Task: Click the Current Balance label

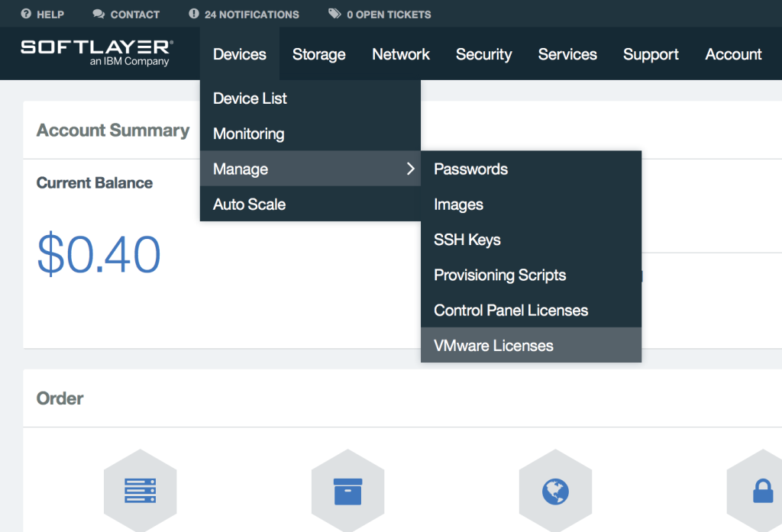Action: pyautogui.click(x=94, y=182)
